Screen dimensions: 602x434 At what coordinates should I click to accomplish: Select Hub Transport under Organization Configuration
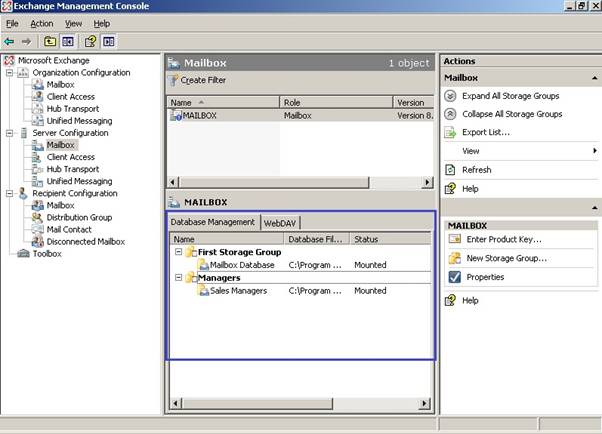(x=73, y=109)
